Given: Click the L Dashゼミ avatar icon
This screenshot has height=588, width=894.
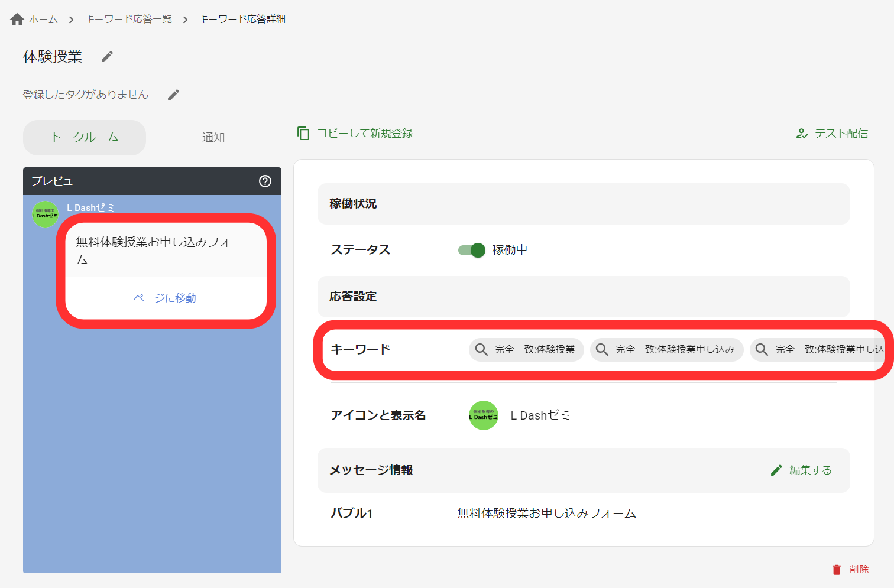Looking at the screenshot, I should pos(483,415).
